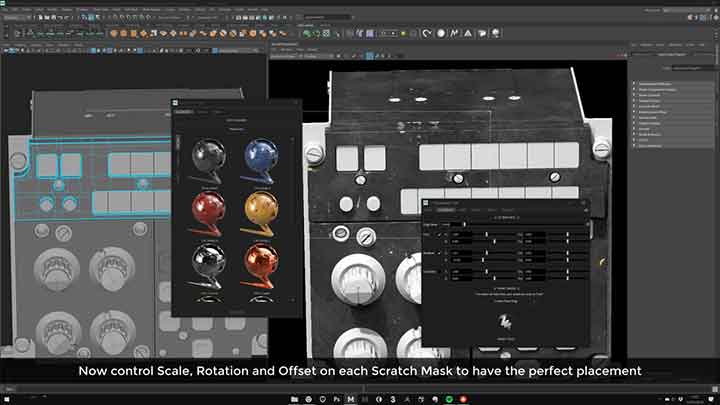
Task: Click the button below the logo in scratch panel
Action: coord(503,338)
